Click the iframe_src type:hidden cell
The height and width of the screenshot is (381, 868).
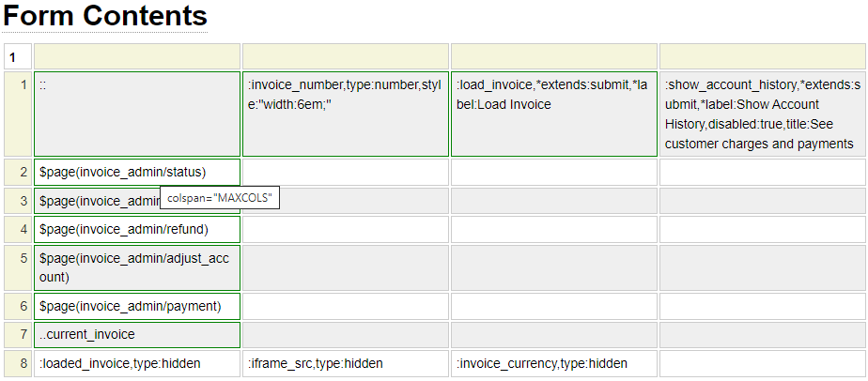[x=345, y=364]
